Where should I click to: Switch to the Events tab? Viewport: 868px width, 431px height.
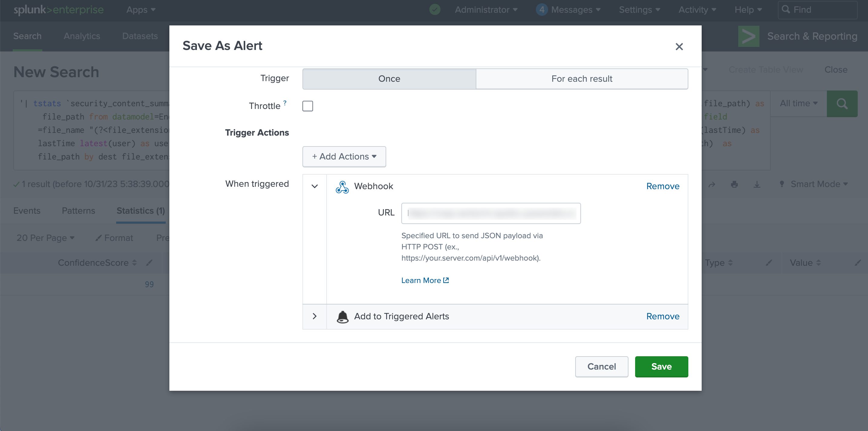point(27,210)
